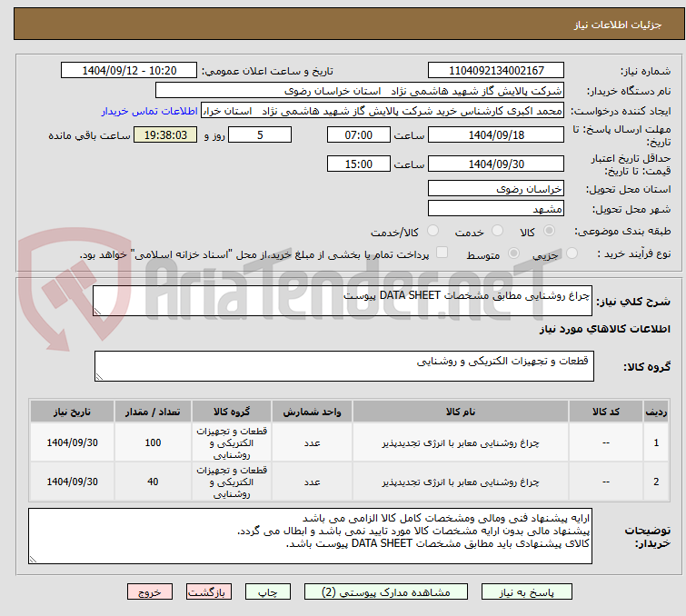Toggle the اسناد خزانه اسلامی payment checkbox
This screenshot has width=686, height=616.
(442, 253)
